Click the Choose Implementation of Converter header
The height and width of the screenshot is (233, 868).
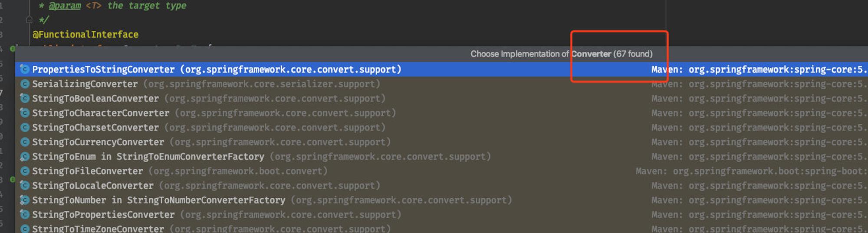click(x=561, y=54)
